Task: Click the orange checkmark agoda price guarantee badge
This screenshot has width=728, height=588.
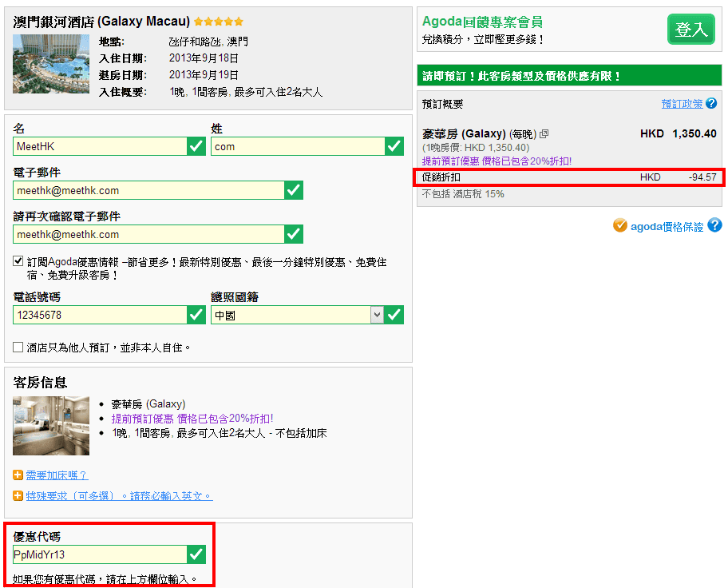Action: coord(619,226)
